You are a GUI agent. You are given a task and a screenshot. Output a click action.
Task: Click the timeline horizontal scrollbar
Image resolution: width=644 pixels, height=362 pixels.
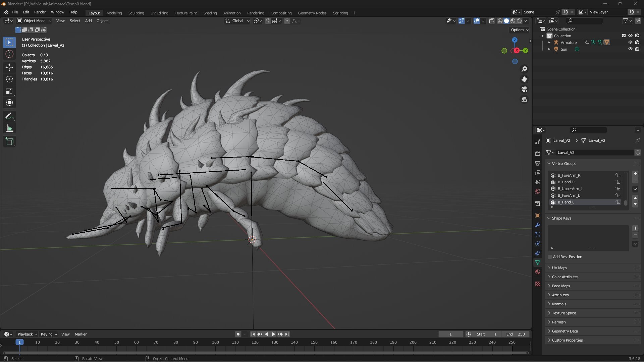coord(266,353)
